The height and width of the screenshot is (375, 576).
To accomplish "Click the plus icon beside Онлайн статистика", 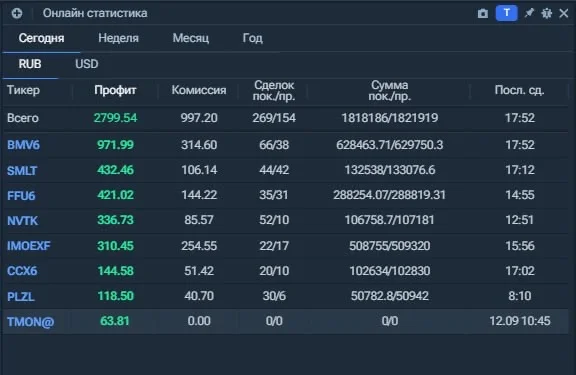I will click(17, 14).
